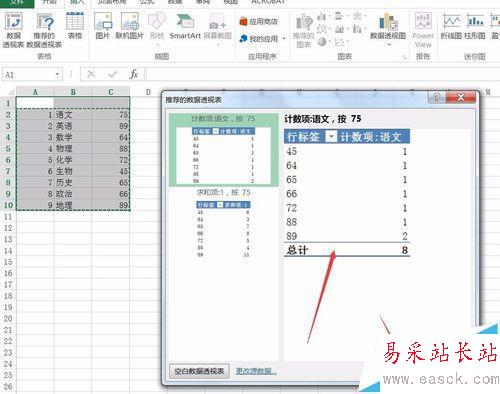Click cell C6 with value 72

(x=111, y=160)
